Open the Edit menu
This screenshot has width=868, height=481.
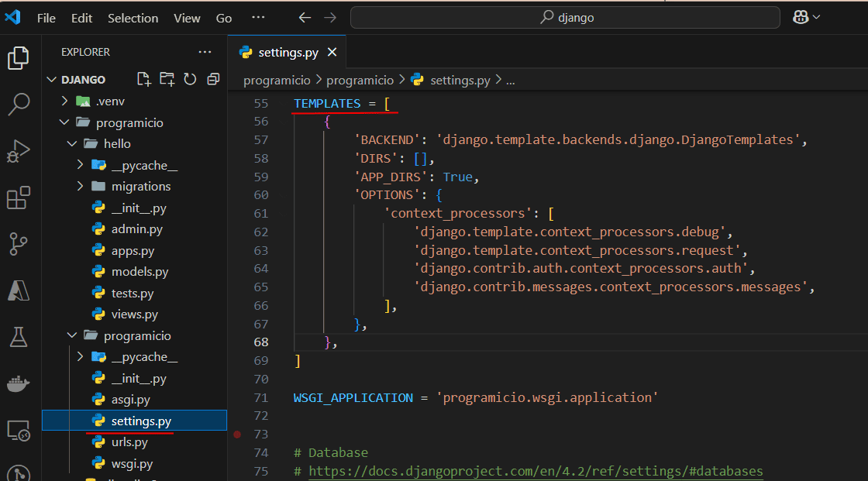81,19
